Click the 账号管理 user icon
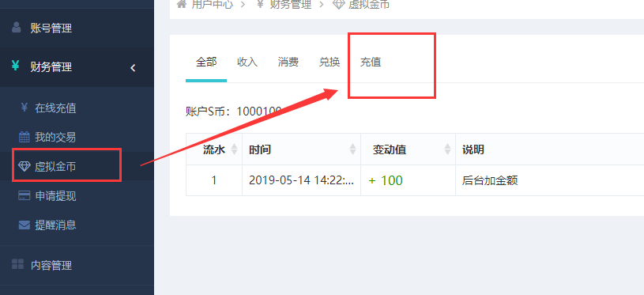 (x=17, y=28)
